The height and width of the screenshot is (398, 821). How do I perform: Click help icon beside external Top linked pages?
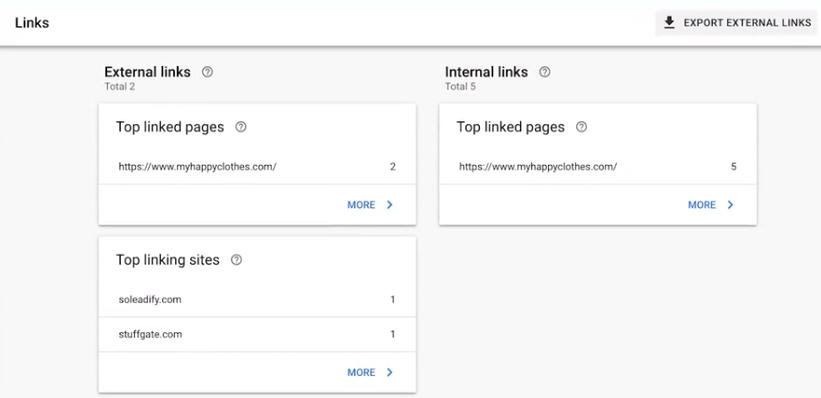240,127
